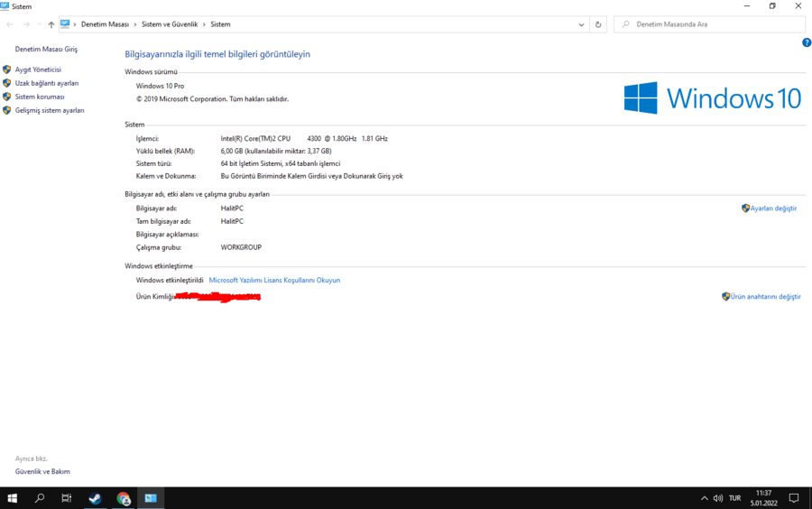Click the Denetim Masasında Ara search field
This screenshot has width=812, height=509.
point(709,24)
